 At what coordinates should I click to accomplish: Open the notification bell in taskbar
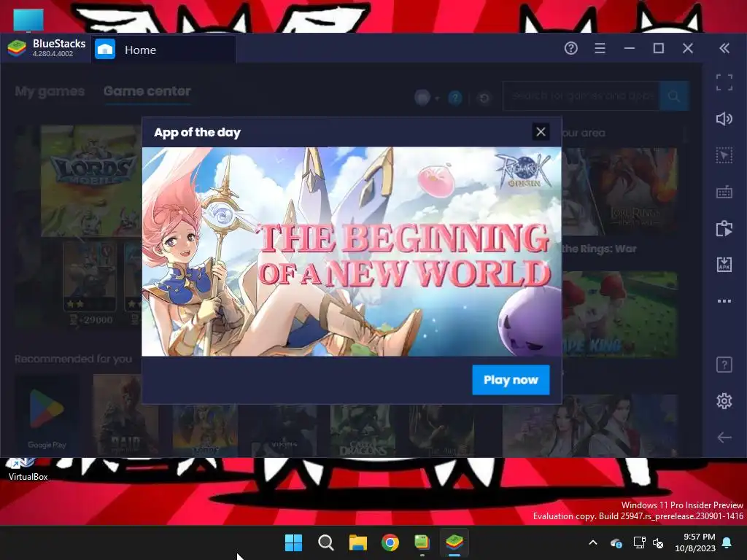[727, 542]
